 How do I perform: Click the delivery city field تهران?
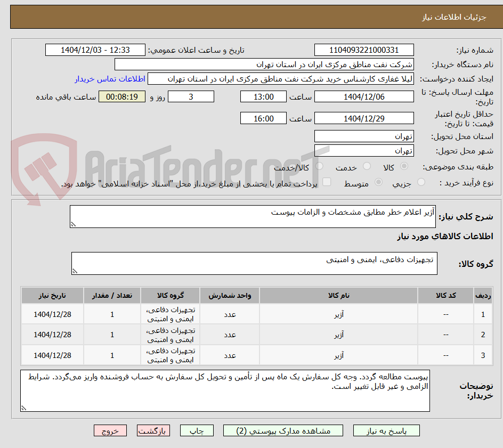pos(364,151)
